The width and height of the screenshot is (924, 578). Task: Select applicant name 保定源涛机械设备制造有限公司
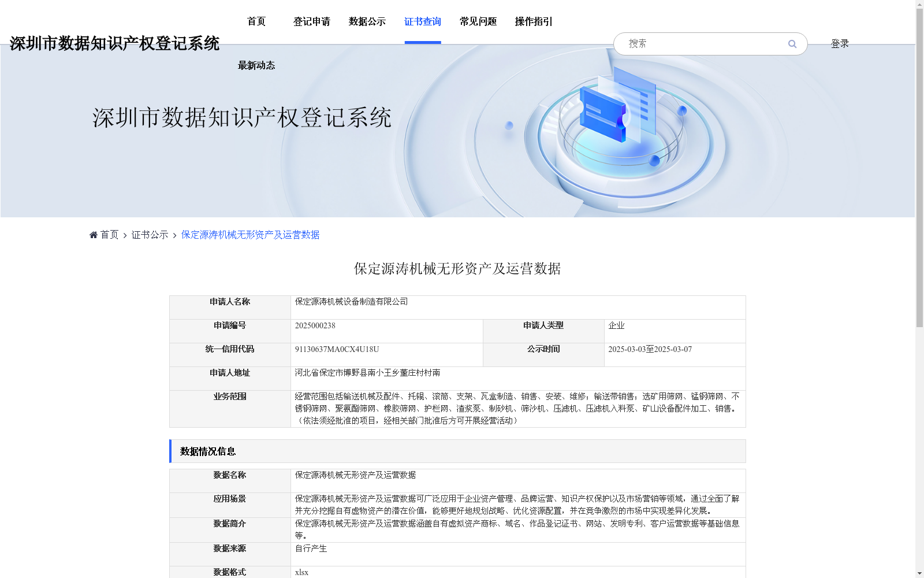click(351, 302)
